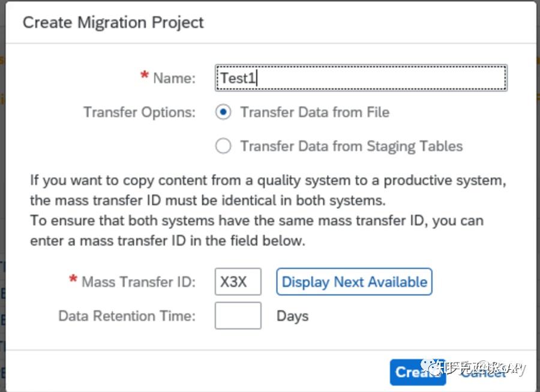Screen dimensions: 540x392
Task: Click the "Transfer Data from File" option text
Action: 314,112
